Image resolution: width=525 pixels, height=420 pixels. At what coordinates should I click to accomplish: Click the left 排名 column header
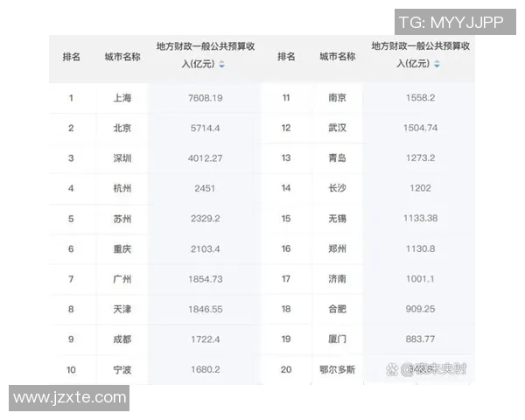pos(72,57)
